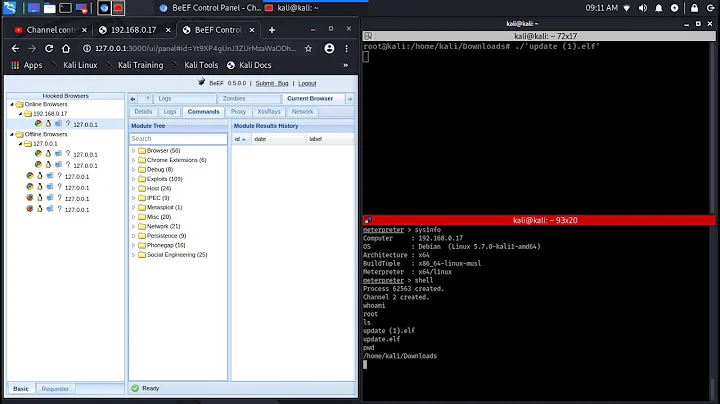Open the XssRays sub-tab
Viewport: 720px width, 404px height.
[x=269, y=112]
